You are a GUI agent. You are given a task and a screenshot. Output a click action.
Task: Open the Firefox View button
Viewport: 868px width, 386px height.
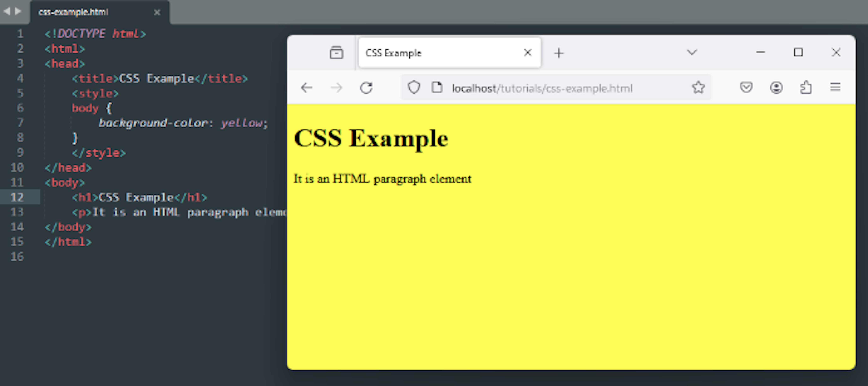[x=336, y=53]
